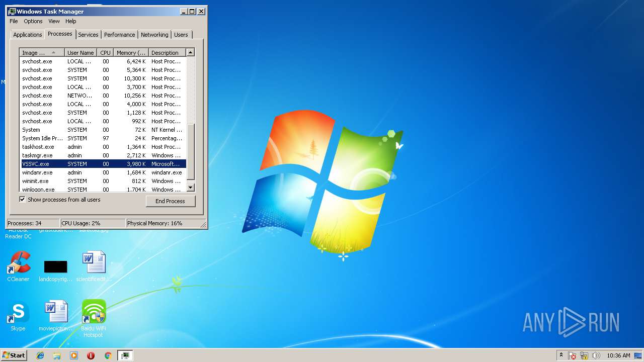The width and height of the screenshot is (644, 362).
Task: Click the process list scrollbar thumb
Action: click(x=190, y=151)
